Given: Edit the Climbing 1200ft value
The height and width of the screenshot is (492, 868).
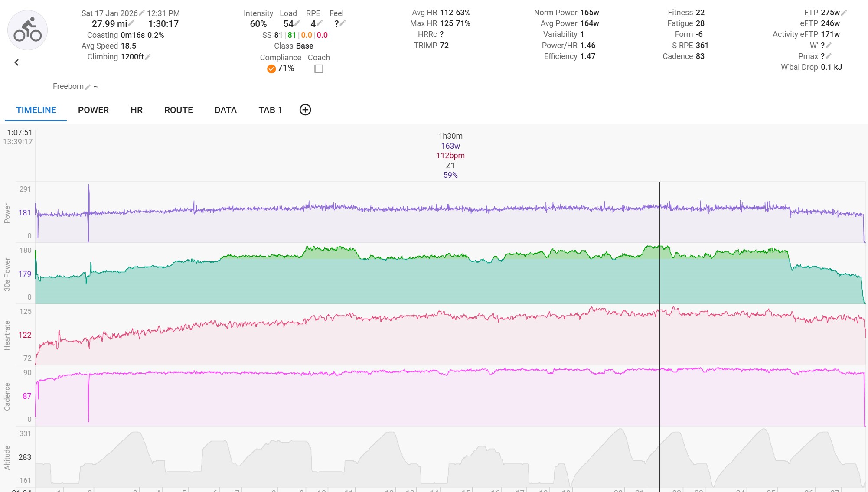Looking at the screenshot, I should click(148, 57).
